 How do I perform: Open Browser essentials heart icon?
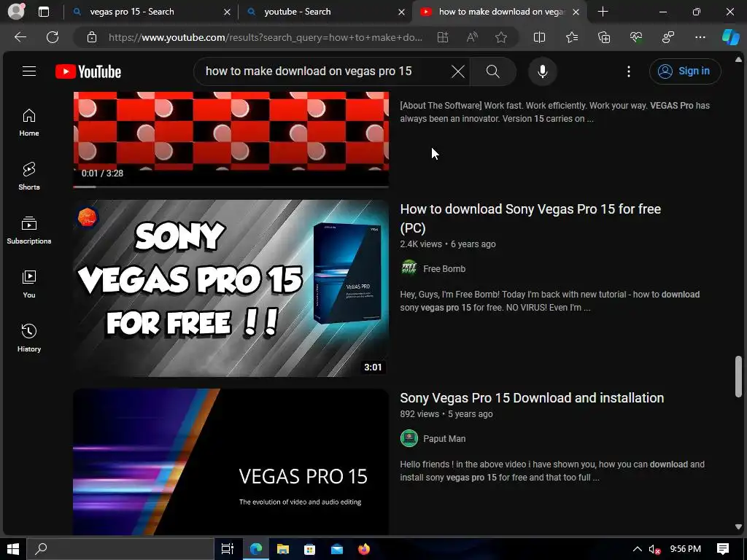click(636, 37)
